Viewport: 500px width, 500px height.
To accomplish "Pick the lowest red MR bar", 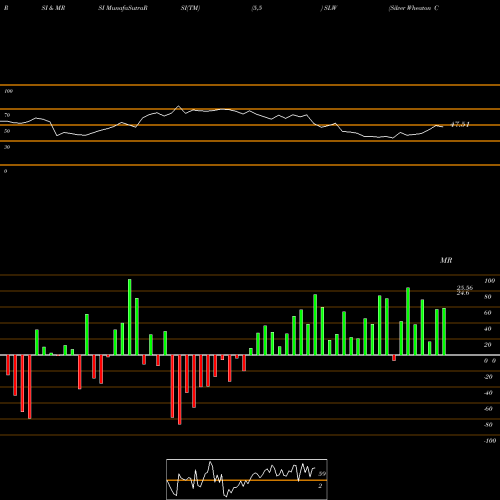I will (x=180, y=390).
